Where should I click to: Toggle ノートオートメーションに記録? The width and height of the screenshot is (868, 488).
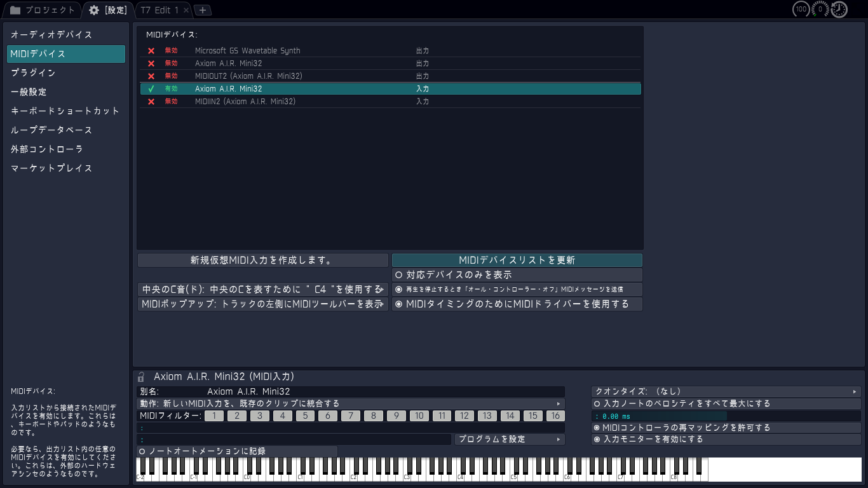click(x=237, y=451)
